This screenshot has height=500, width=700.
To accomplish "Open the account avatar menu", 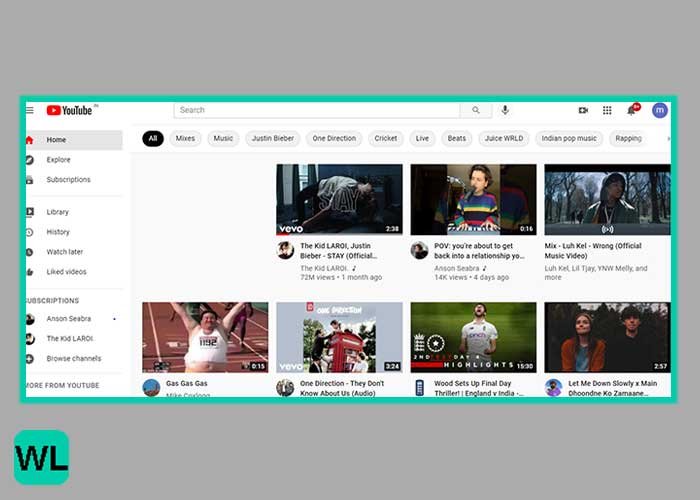I will pyautogui.click(x=660, y=110).
